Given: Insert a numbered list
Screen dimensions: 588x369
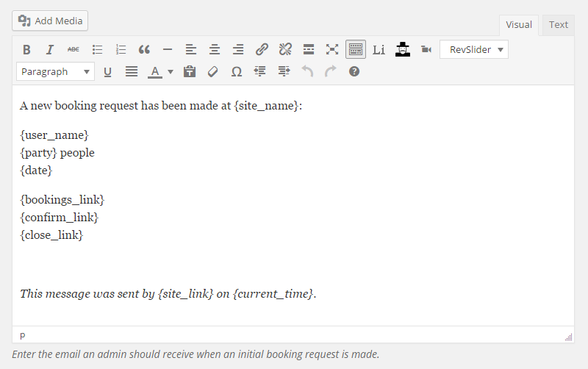Looking at the screenshot, I should tap(121, 49).
